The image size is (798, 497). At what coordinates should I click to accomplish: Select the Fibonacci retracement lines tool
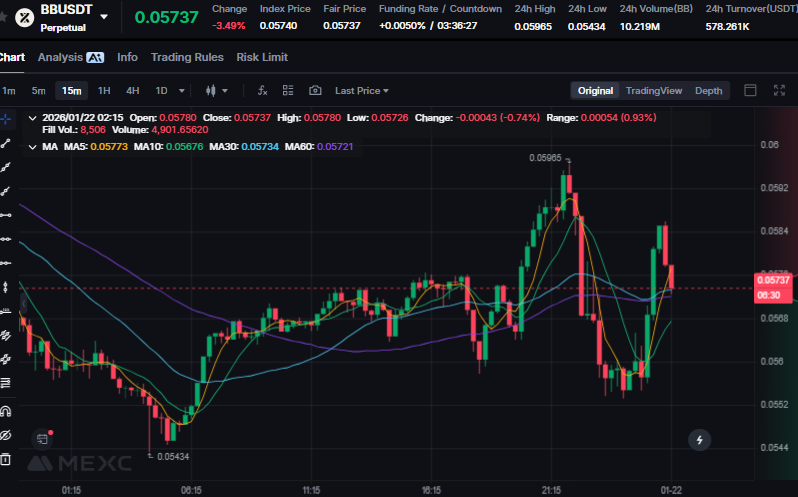pos(6,383)
